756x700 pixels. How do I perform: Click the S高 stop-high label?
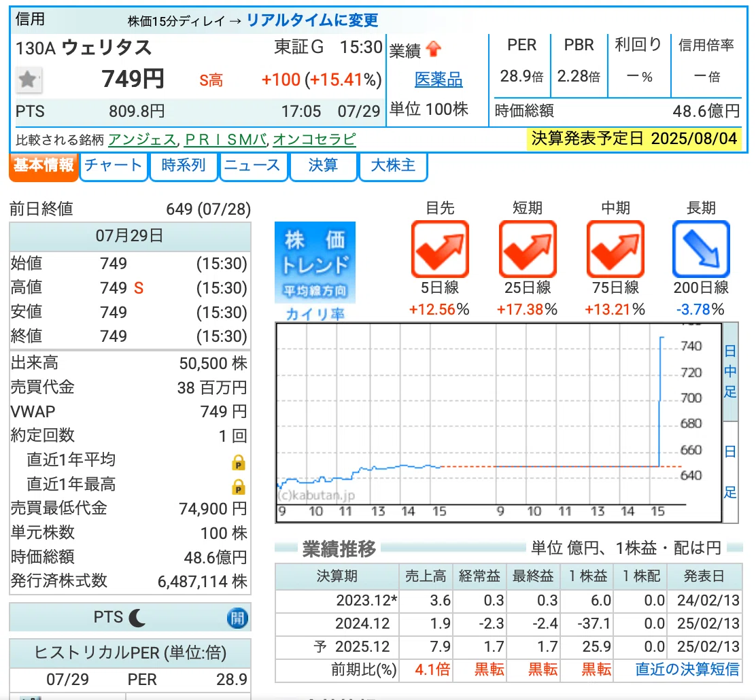(x=211, y=80)
